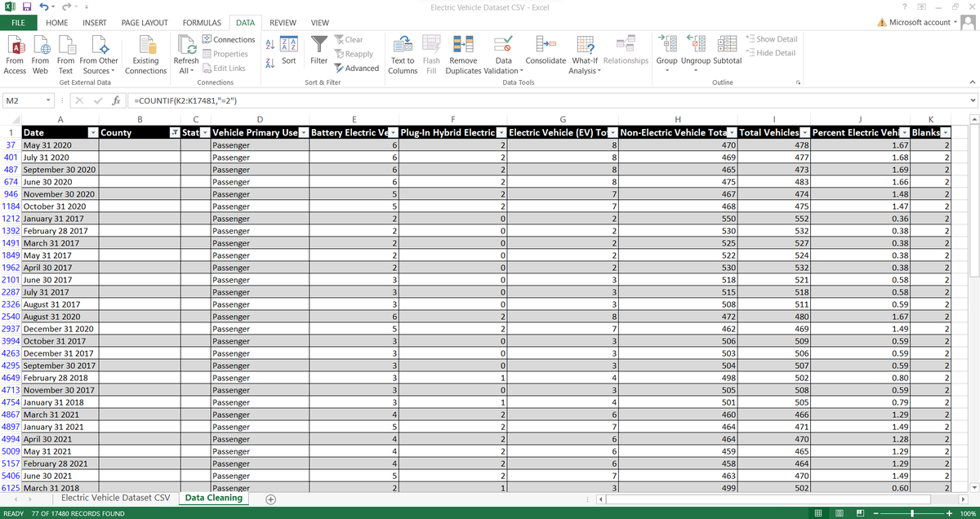980x519 pixels.
Task: Click Remove Duplicates
Action: (x=463, y=55)
